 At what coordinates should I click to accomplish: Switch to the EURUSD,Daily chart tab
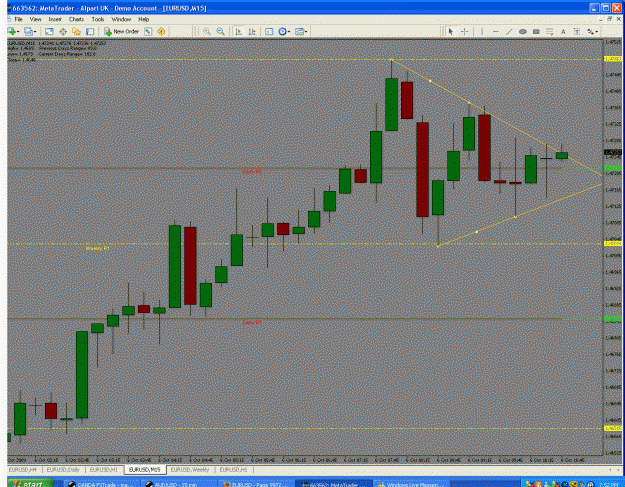63,470
